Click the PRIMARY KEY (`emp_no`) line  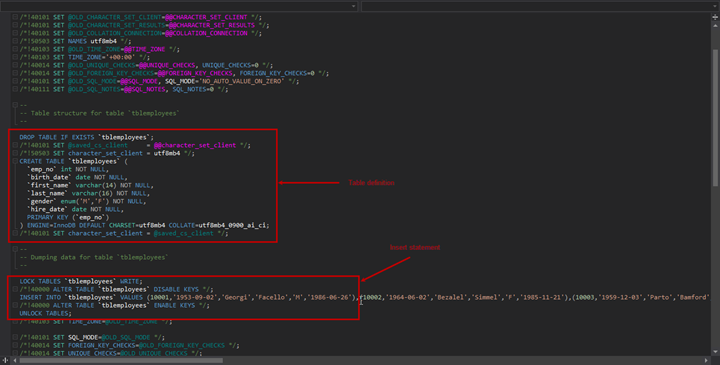point(68,217)
